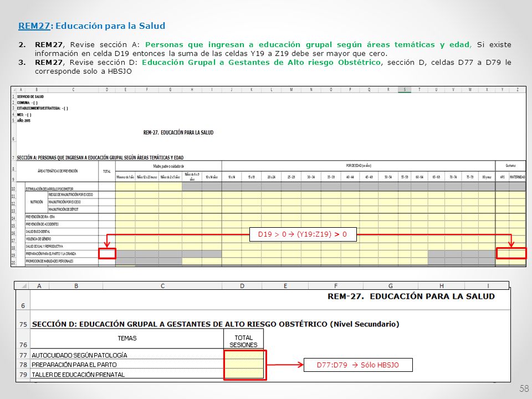Select row header 79 in the Sección D sheet

[23, 375]
